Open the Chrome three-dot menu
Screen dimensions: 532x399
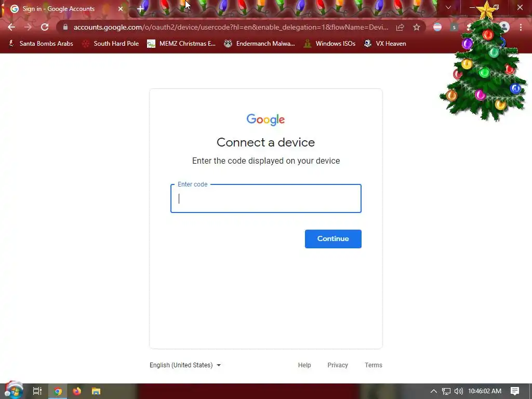pos(521,27)
